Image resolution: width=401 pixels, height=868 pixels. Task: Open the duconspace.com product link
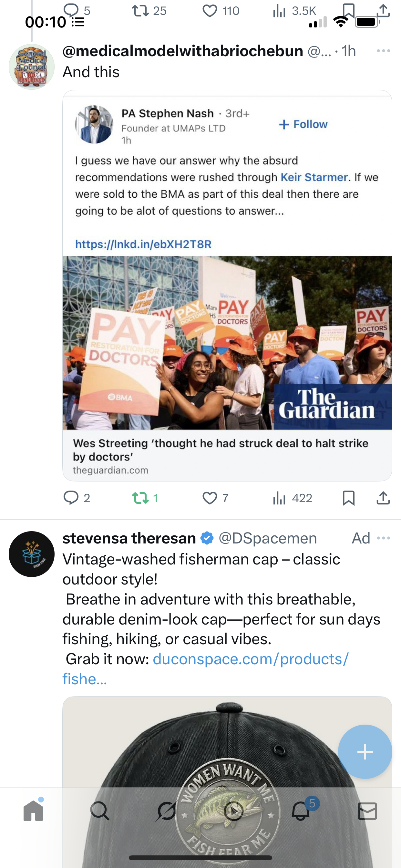click(x=206, y=668)
